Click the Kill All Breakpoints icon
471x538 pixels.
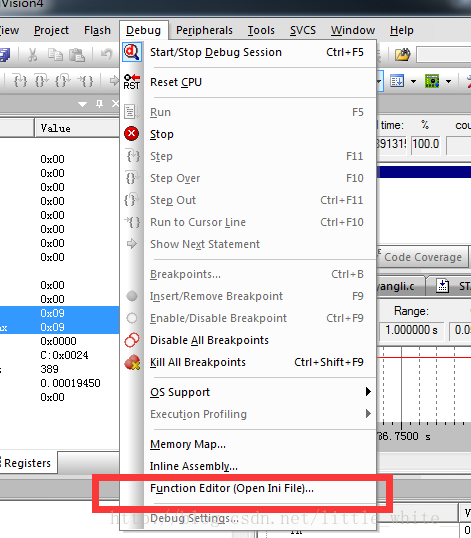tap(132, 362)
